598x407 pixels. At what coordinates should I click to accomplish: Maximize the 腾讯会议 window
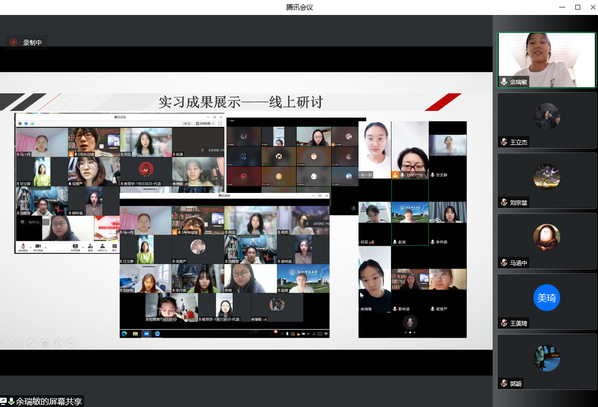578,7
